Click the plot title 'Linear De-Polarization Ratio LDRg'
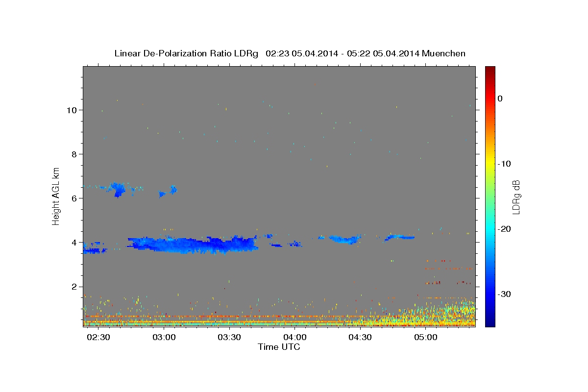 [x=186, y=53]
